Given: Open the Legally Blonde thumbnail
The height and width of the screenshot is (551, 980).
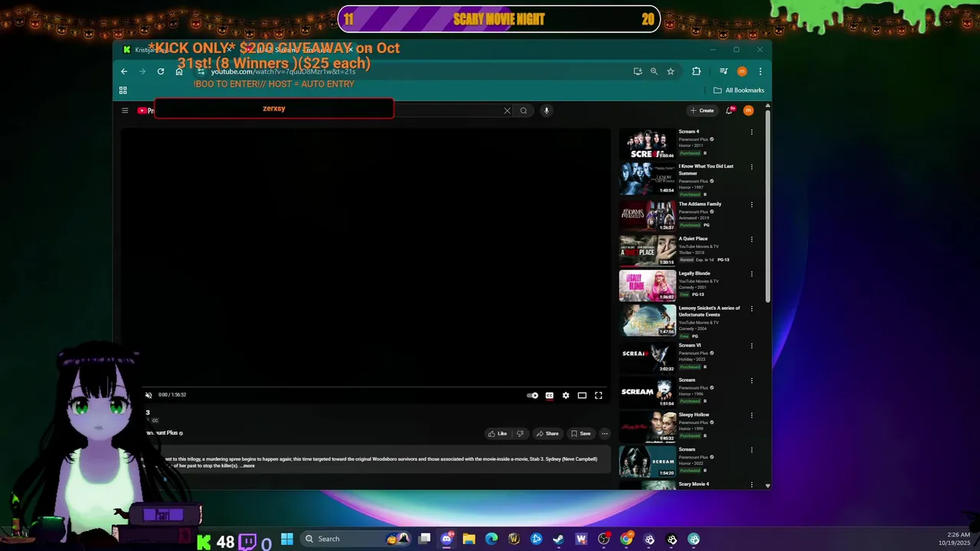Looking at the screenshot, I should tap(647, 286).
